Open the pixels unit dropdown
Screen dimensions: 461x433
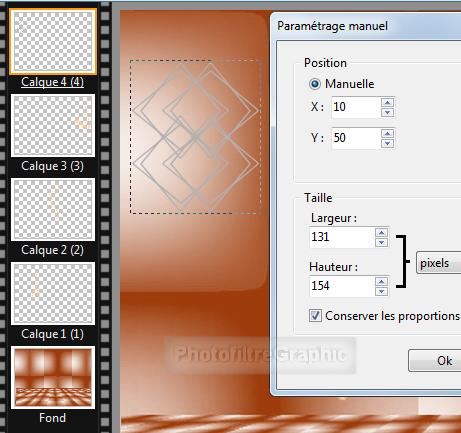[x=439, y=263]
